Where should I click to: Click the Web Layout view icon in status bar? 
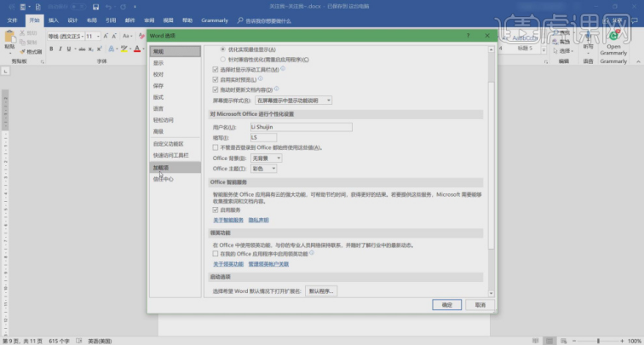pos(562,341)
